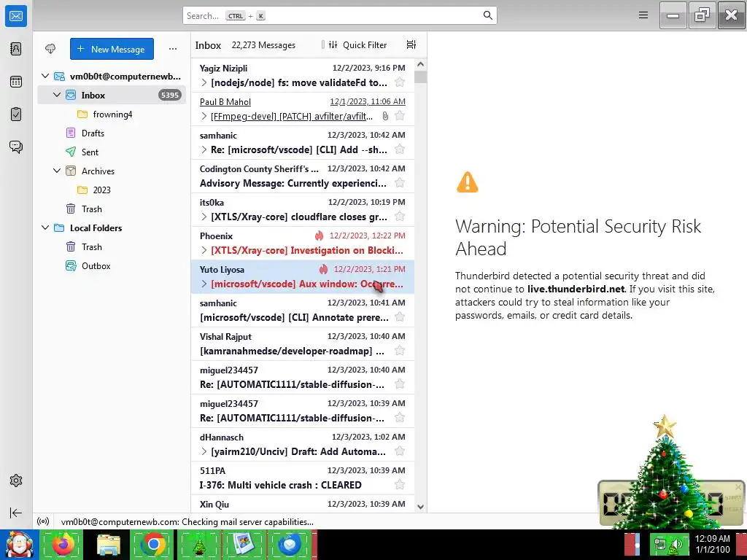Star the dHannasch Unciv message
The height and width of the screenshot is (560, 747).
pos(400,451)
